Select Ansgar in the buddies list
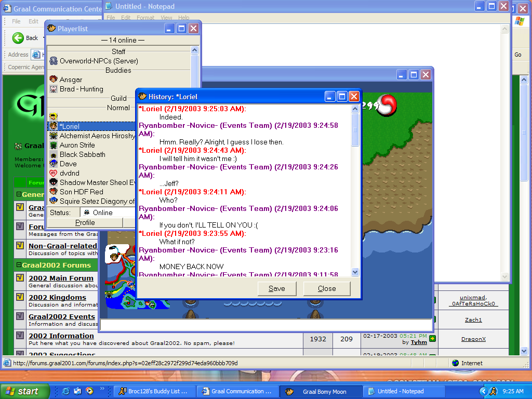The image size is (532, 399). 71,79
